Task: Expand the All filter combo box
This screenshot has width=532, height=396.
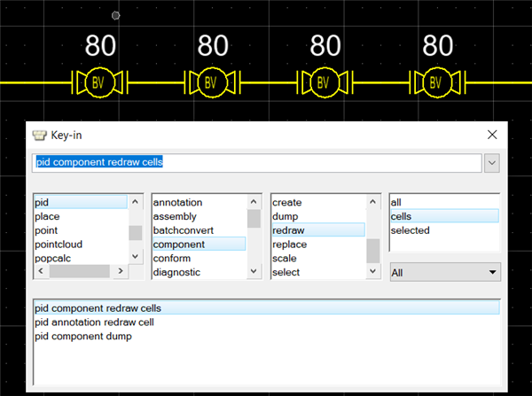Action: point(445,272)
